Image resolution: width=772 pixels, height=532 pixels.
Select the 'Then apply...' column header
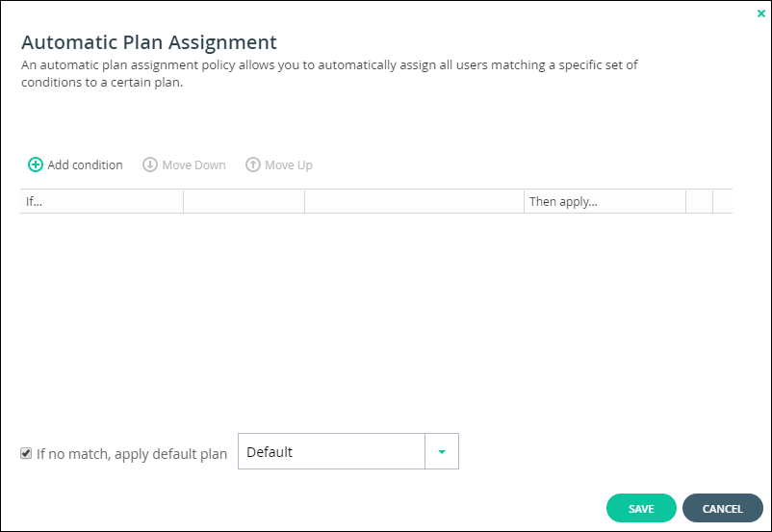pyautogui.click(x=605, y=201)
